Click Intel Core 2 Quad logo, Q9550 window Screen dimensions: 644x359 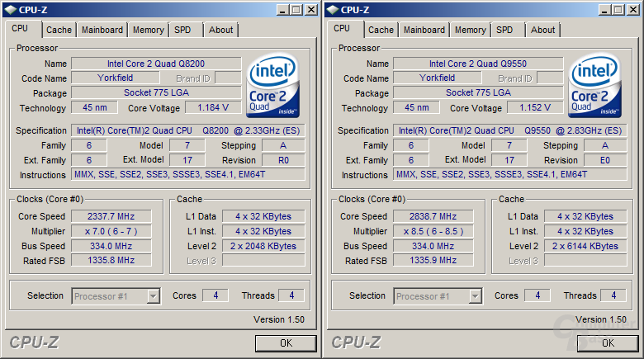coord(594,86)
